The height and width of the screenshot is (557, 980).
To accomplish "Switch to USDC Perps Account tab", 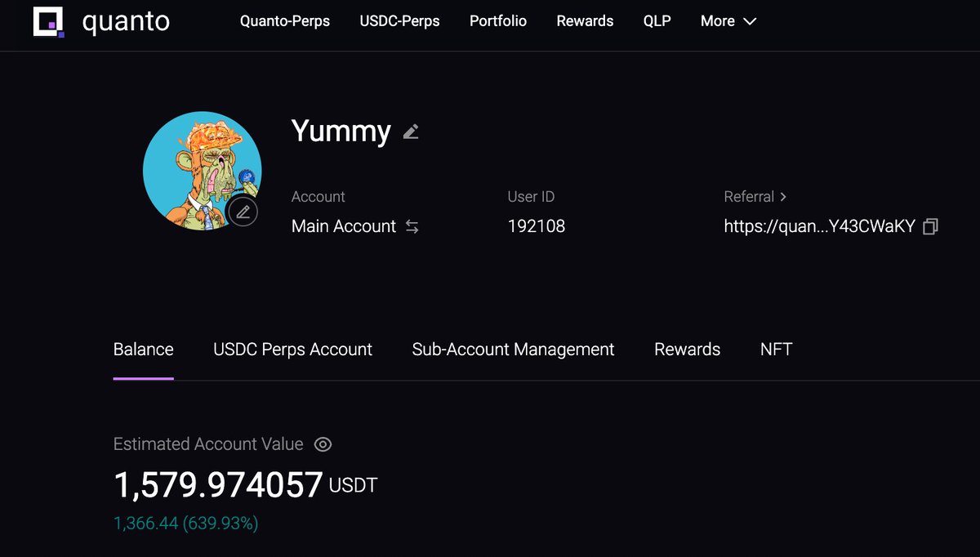I will [292, 350].
